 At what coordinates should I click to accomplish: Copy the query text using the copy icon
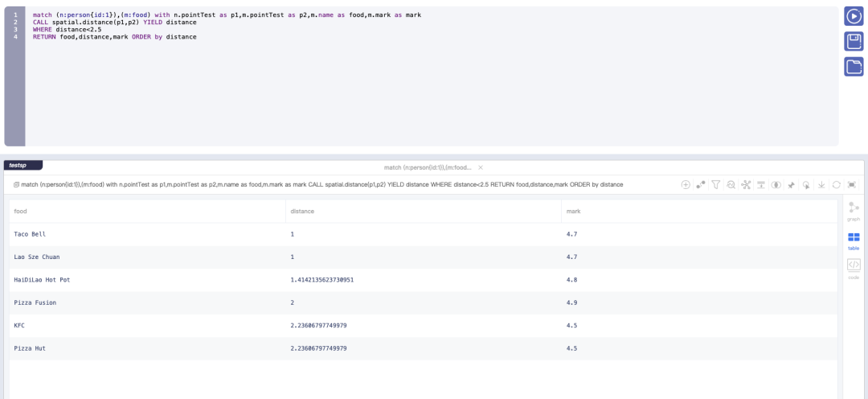[x=17, y=184]
